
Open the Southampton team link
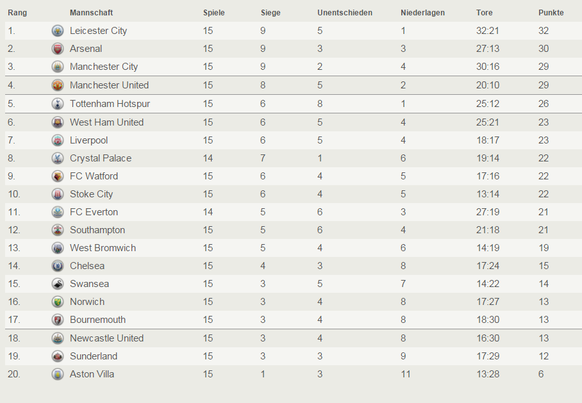[97, 230]
